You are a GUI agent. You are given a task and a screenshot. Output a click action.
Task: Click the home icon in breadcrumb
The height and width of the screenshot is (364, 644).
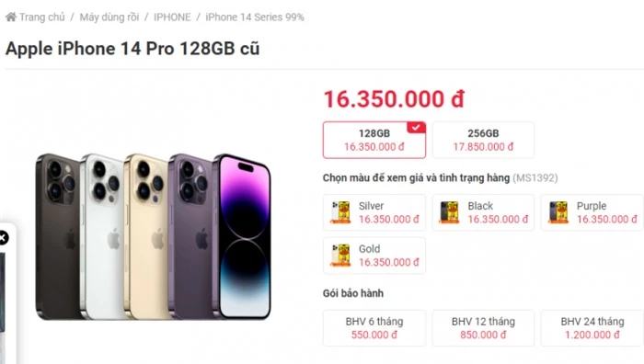click(x=11, y=17)
